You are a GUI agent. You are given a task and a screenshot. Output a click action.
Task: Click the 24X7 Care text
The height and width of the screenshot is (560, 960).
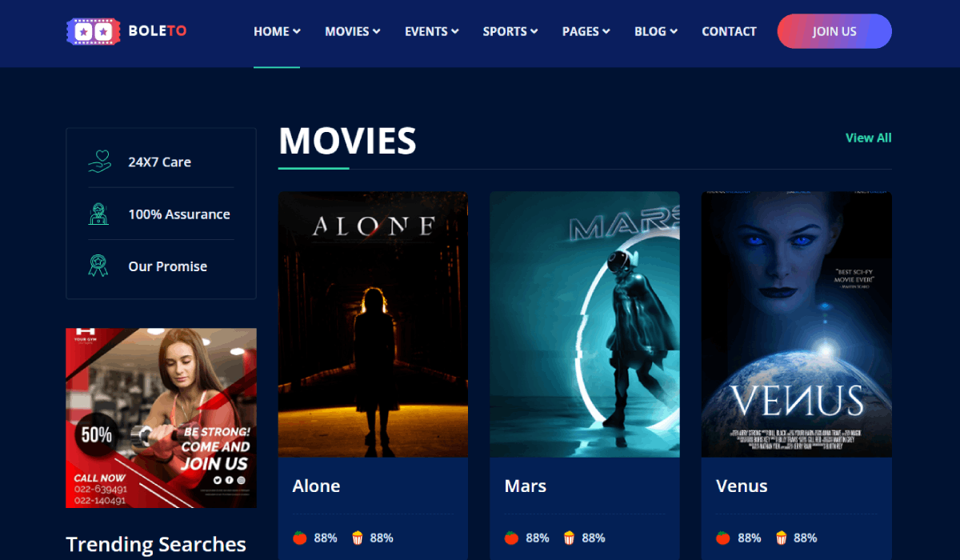(x=160, y=162)
